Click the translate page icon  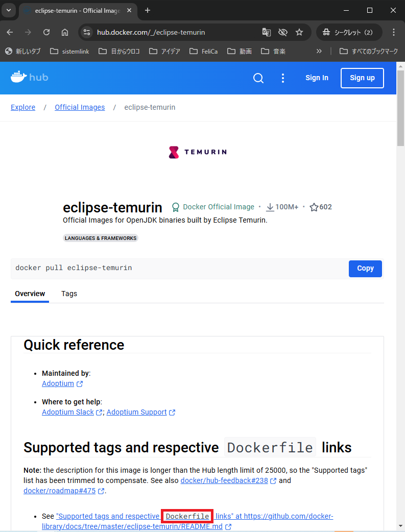pos(266,32)
